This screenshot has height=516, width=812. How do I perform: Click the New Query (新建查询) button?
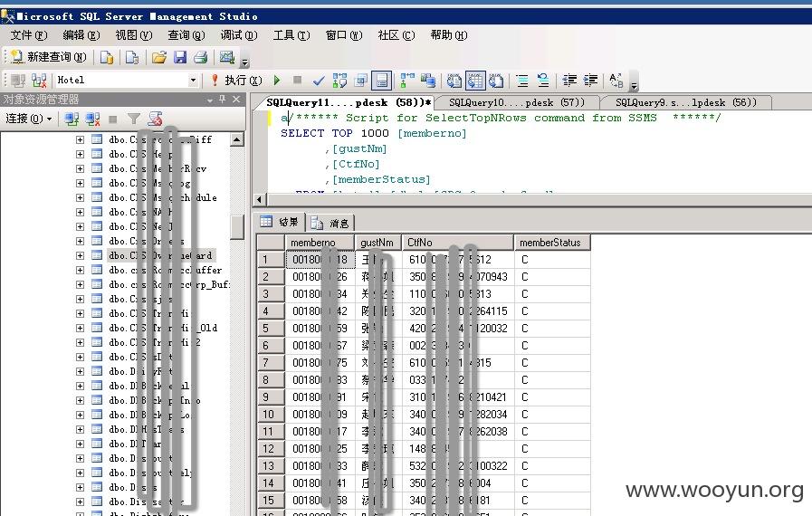48,57
